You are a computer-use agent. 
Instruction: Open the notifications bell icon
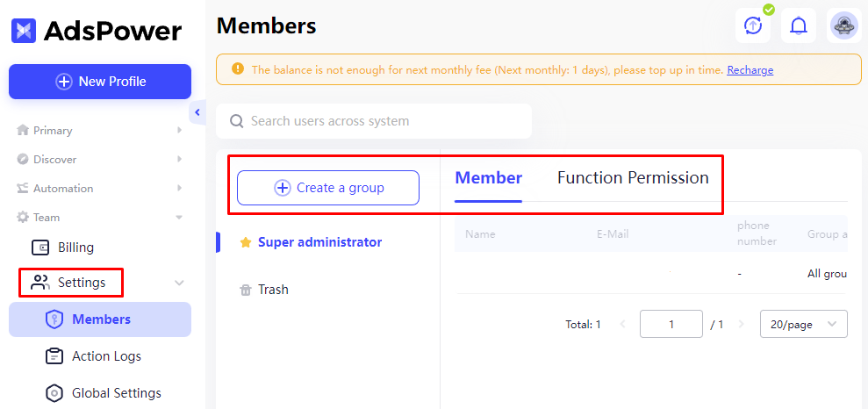pyautogui.click(x=799, y=25)
